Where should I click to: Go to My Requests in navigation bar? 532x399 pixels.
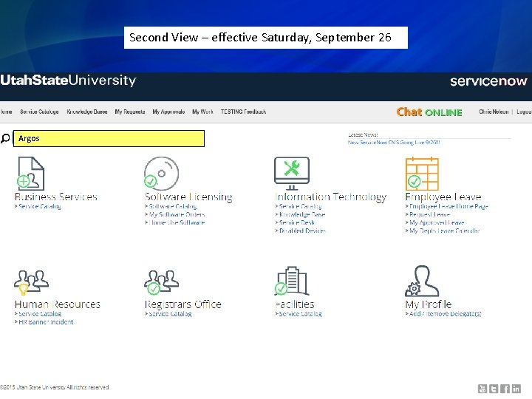coord(130,112)
